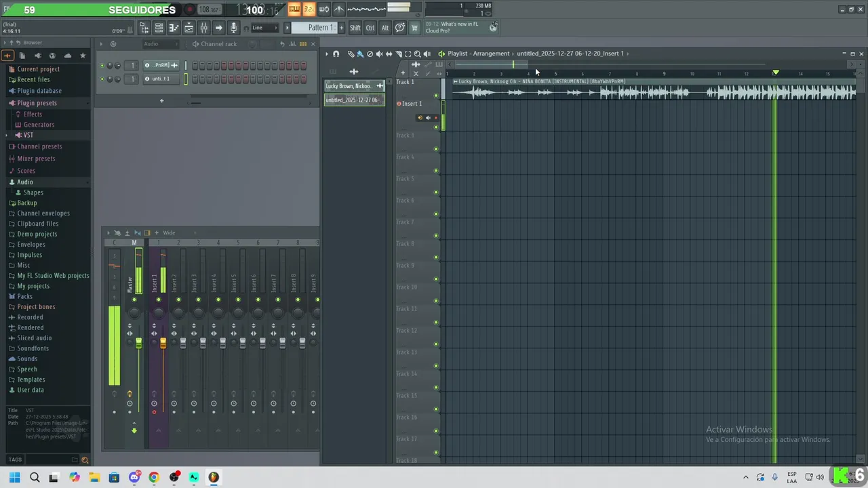Select the PnRM channel button
Image resolution: width=868 pixels, height=488 pixels.
(161, 66)
